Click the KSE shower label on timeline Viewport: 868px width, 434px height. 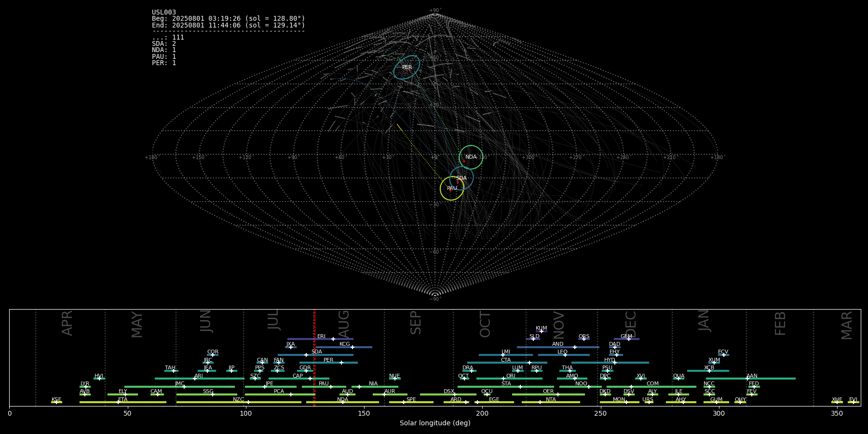(x=56, y=400)
